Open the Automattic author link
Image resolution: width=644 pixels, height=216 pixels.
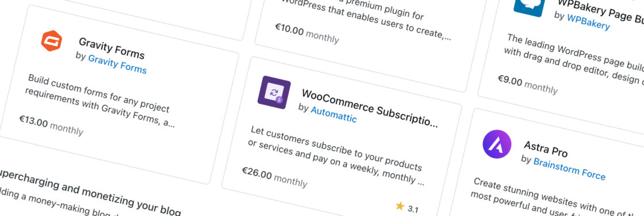(333, 115)
